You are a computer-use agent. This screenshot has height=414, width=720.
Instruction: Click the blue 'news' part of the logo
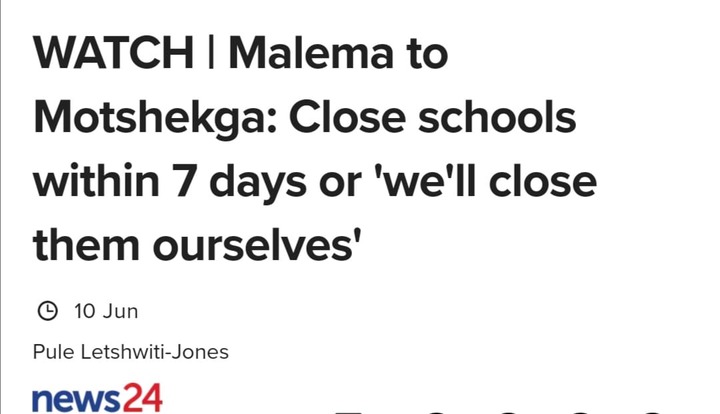73,396
